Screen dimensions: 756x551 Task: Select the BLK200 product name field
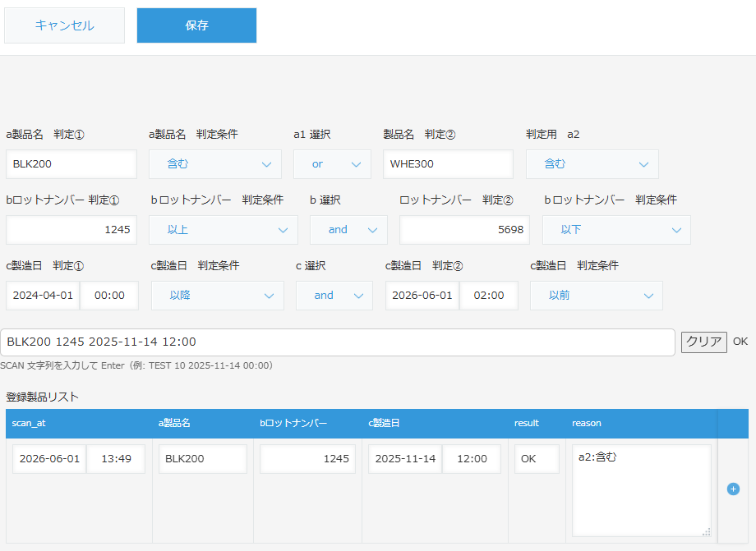(x=71, y=164)
